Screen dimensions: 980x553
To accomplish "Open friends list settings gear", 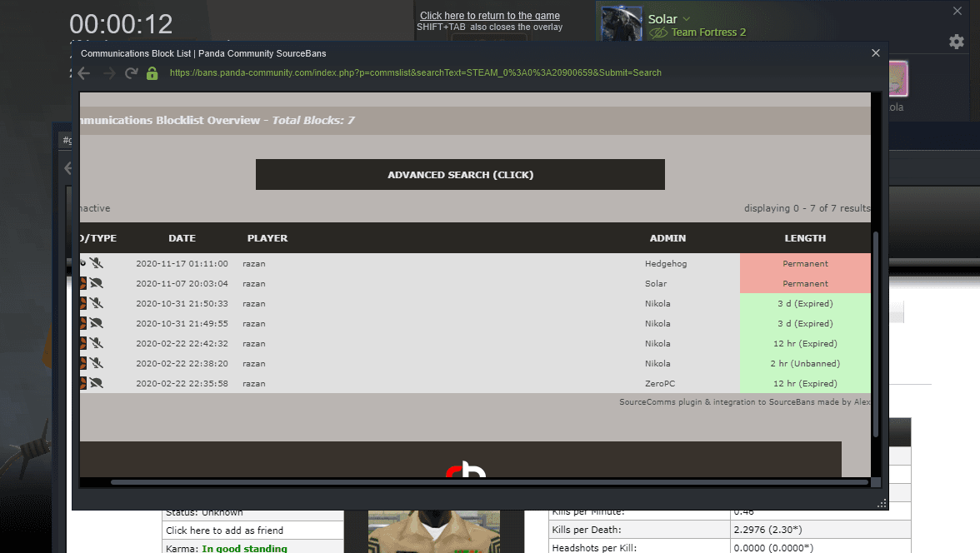I will [957, 42].
